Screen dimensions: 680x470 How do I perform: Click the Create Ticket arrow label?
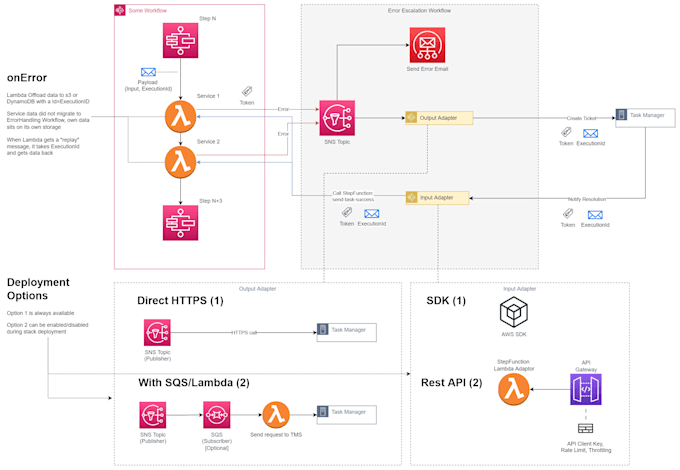click(x=582, y=118)
